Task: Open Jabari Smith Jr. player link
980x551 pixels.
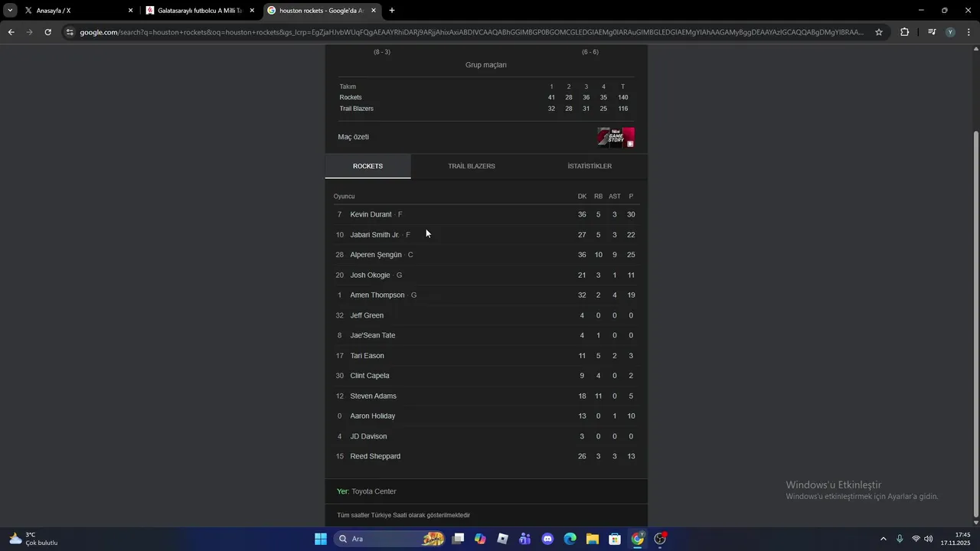Action: tap(374, 235)
